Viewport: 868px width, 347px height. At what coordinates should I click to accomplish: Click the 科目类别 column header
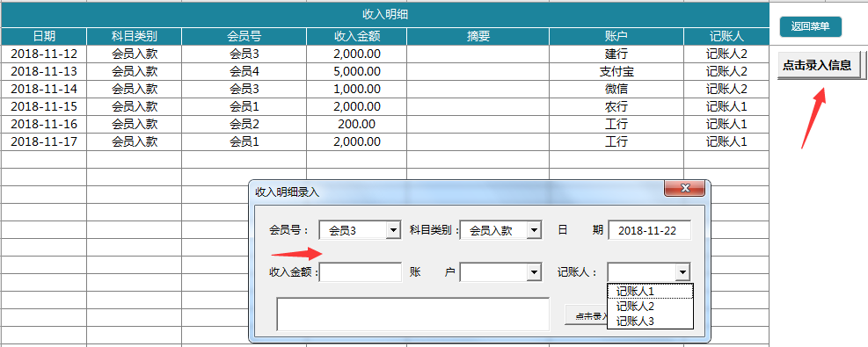[x=134, y=37]
